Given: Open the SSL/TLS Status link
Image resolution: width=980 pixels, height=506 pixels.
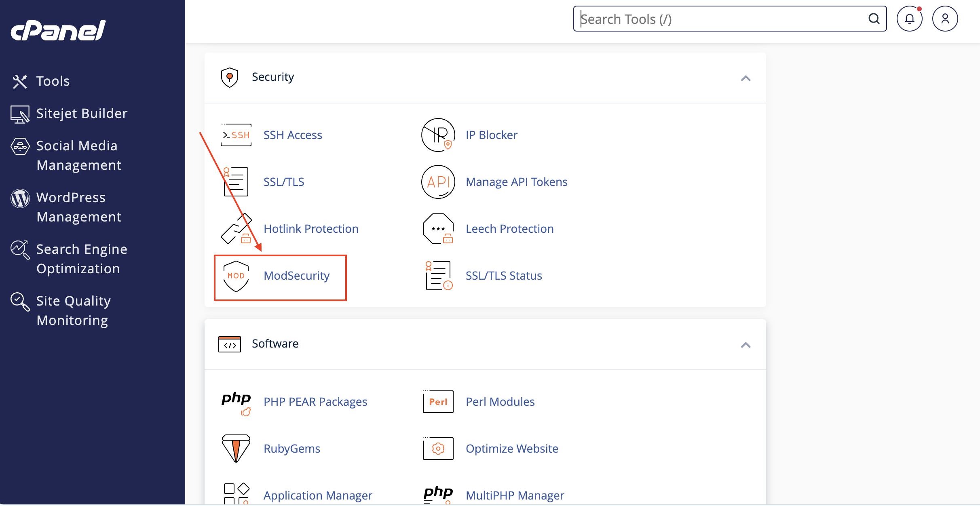Looking at the screenshot, I should (504, 276).
